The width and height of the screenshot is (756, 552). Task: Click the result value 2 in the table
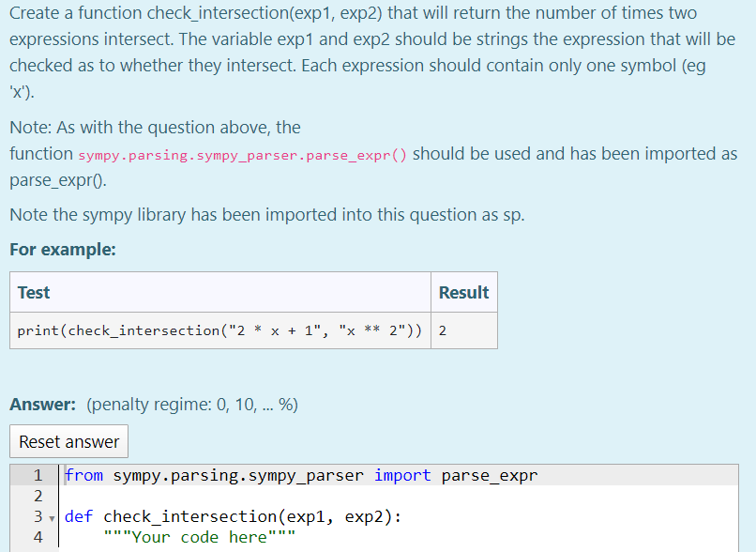pyautogui.click(x=442, y=330)
